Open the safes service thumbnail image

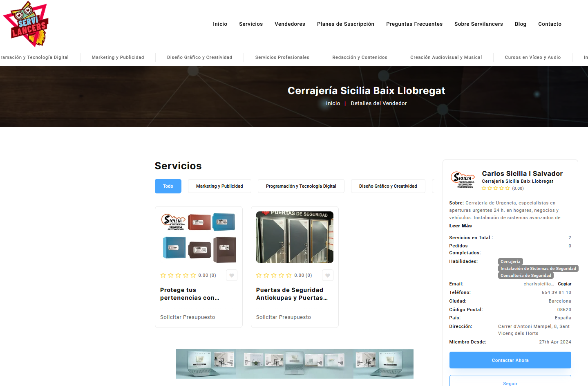pos(199,237)
